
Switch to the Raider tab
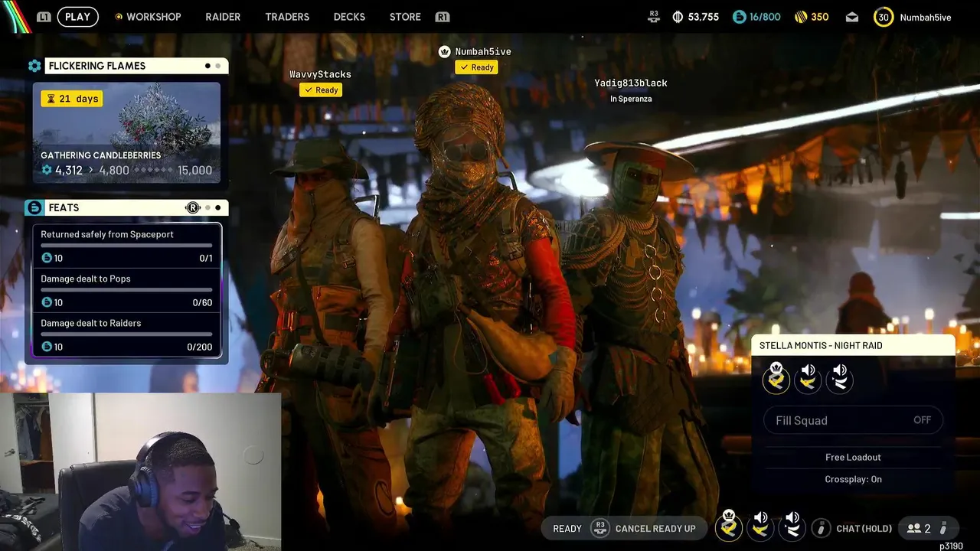tap(223, 17)
